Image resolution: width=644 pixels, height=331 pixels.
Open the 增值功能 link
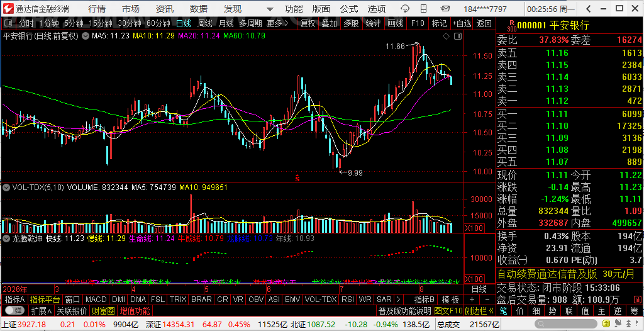point(135,310)
